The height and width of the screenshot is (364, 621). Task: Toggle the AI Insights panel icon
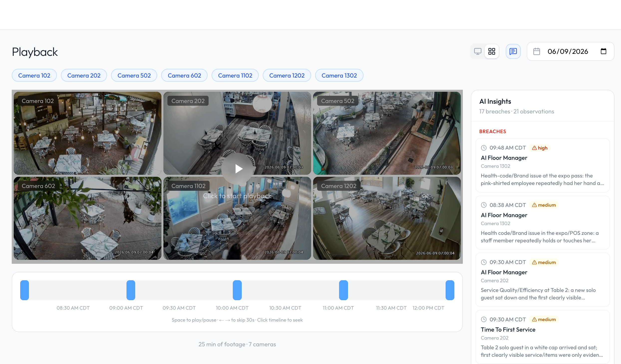(513, 51)
